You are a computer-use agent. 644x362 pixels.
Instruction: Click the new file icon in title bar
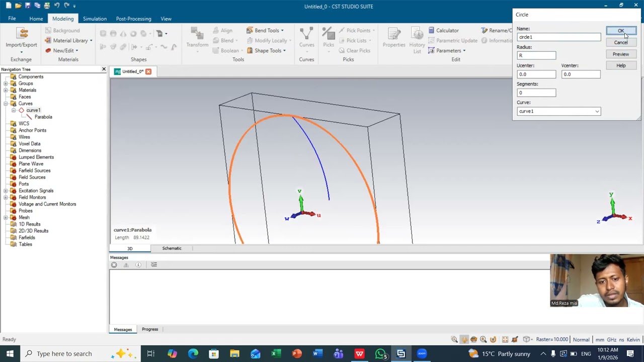point(9,6)
